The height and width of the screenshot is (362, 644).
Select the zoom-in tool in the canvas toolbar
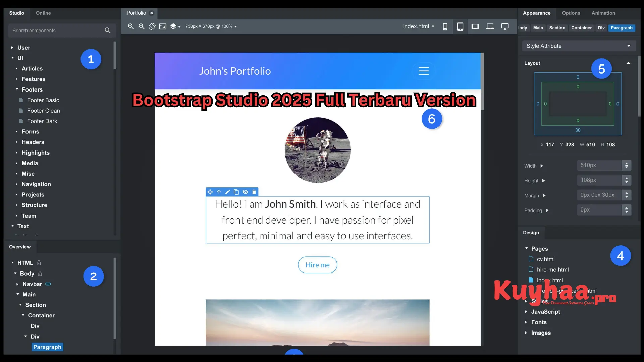click(x=131, y=26)
